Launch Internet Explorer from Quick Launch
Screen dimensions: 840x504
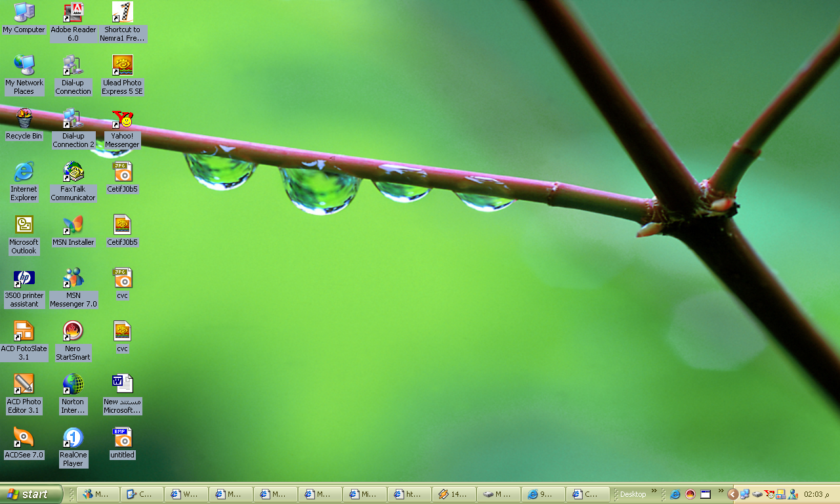click(675, 494)
